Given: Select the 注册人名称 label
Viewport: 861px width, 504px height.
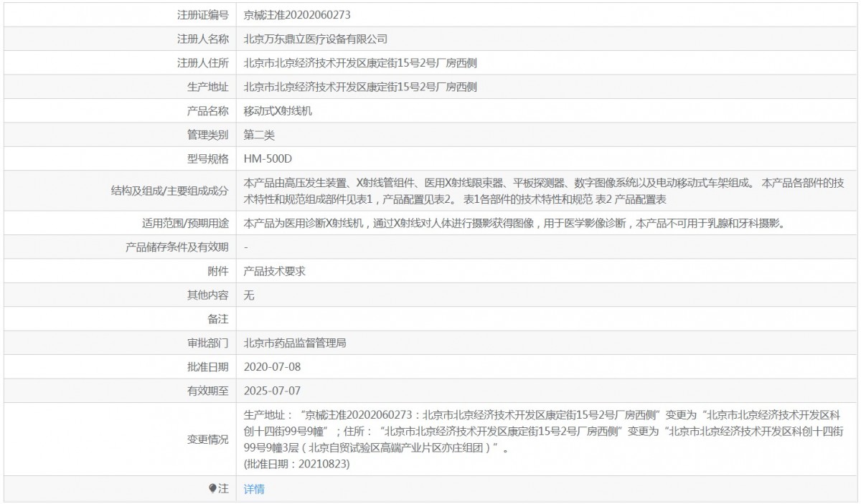Looking at the screenshot, I should click(x=203, y=39).
